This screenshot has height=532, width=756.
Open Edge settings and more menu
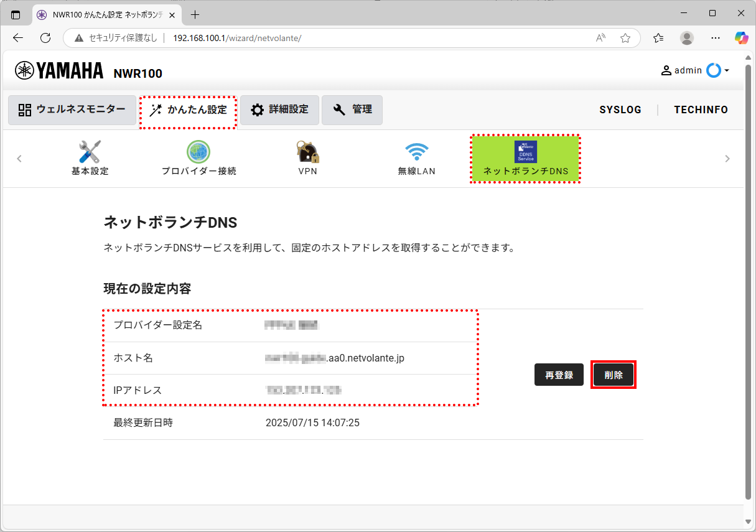(x=716, y=38)
